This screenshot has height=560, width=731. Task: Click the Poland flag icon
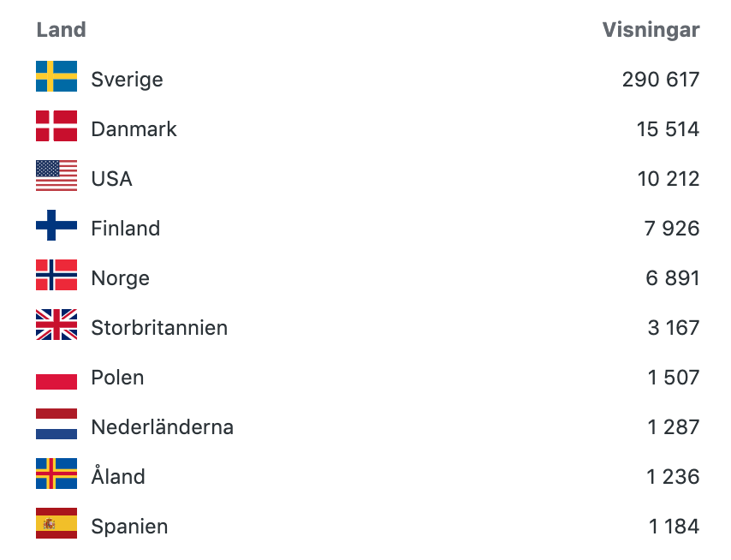56,374
